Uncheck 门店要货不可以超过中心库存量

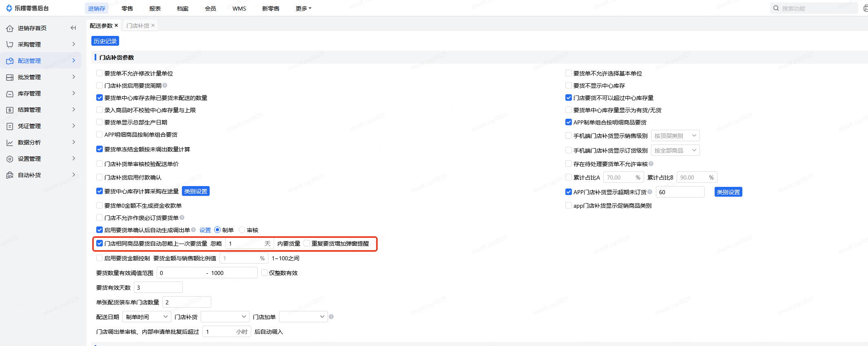point(569,98)
